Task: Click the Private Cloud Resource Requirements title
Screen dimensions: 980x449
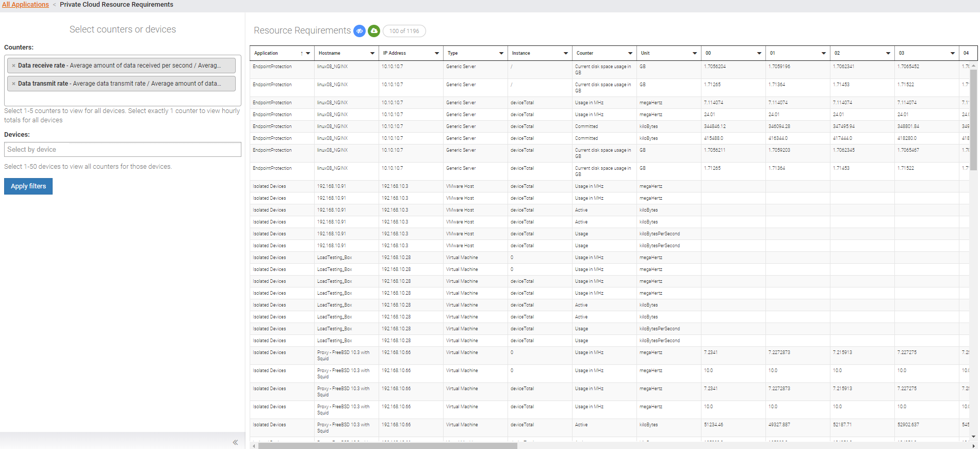Action: (x=117, y=5)
